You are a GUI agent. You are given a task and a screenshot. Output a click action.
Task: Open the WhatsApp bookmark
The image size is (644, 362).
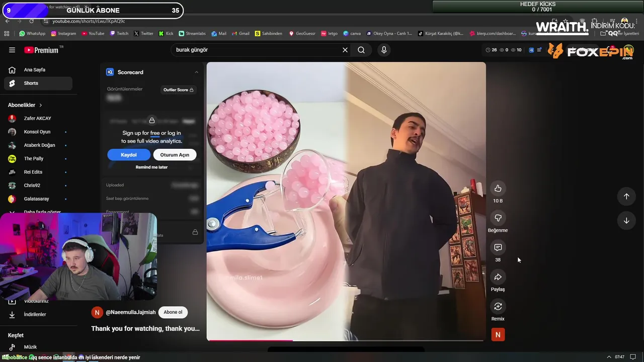(32, 34)
